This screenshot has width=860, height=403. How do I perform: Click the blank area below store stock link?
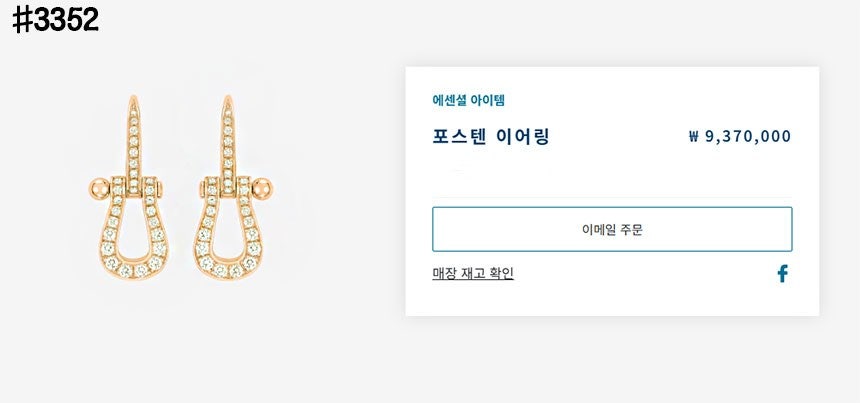612,300
